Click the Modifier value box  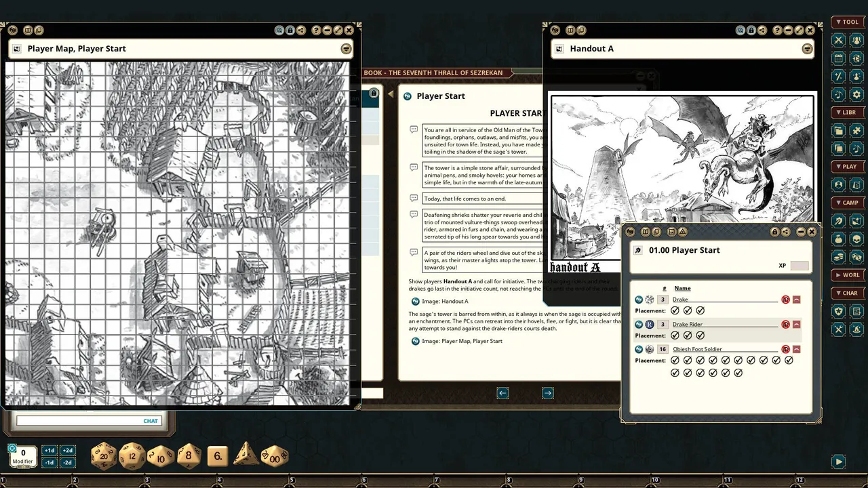(23, 456)
